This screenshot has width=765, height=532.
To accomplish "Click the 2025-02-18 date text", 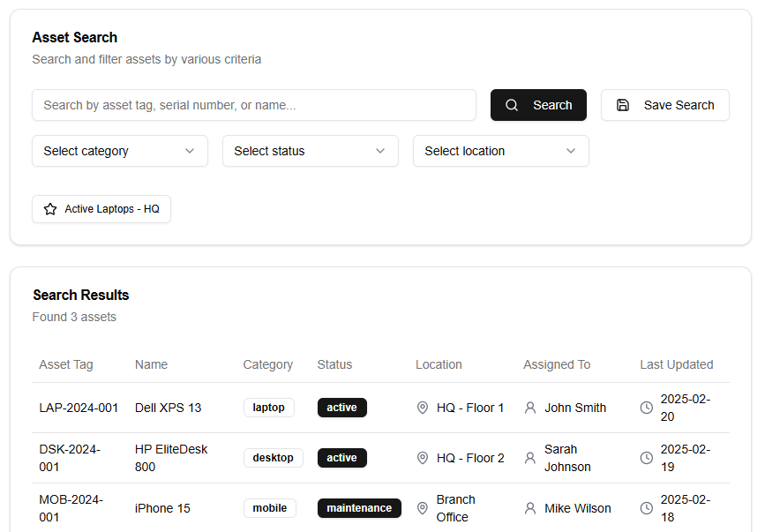I will (686, 508).
